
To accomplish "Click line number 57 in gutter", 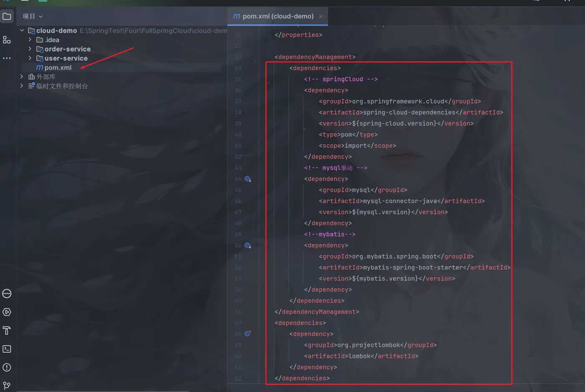I will (238, 323).
